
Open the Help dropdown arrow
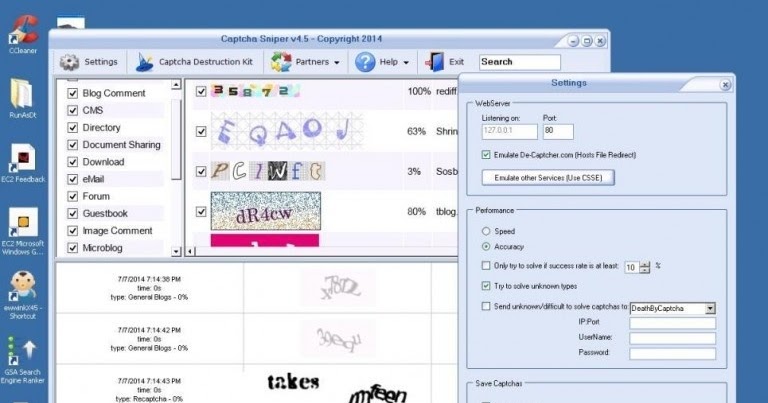pyautogui.click(x=406, y=63)
